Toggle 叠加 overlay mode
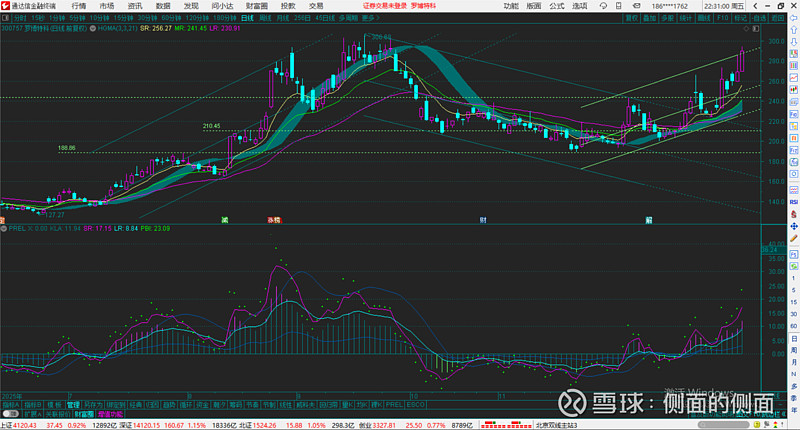 (x=649, y=18)
